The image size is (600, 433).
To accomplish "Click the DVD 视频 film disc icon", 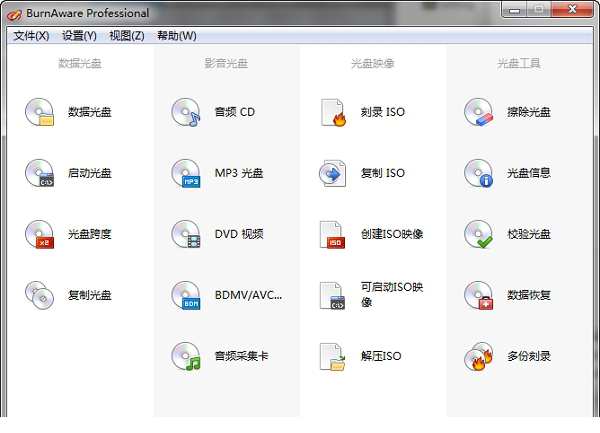I will pyautogui.click(x=186, y=234).
